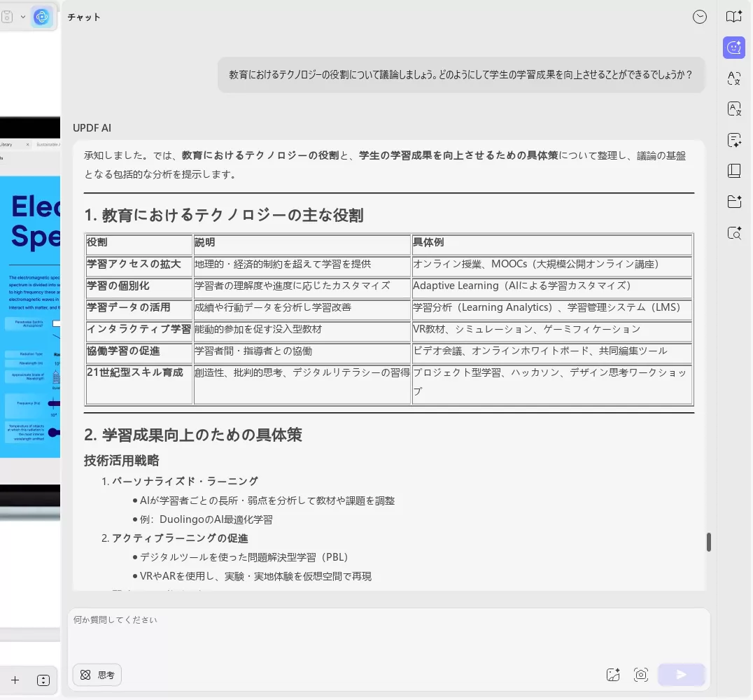Click the user question message bubble

(x=461, y=75)
